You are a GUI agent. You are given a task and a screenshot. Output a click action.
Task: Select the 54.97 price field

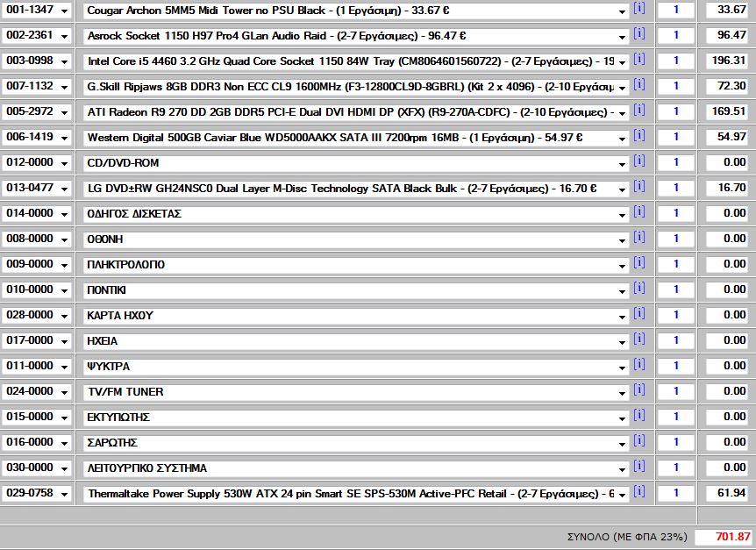tap(727, 138)
